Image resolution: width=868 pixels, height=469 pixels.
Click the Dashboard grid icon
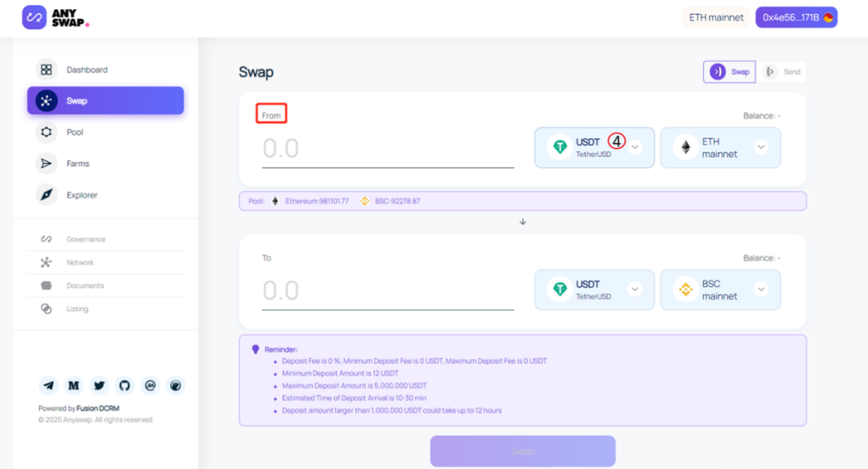(x=47, y=69)
